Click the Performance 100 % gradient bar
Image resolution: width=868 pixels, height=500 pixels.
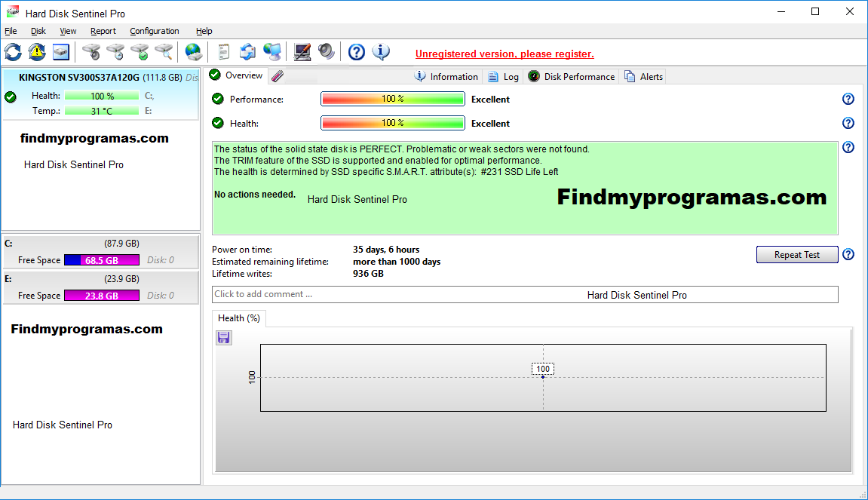392,99
